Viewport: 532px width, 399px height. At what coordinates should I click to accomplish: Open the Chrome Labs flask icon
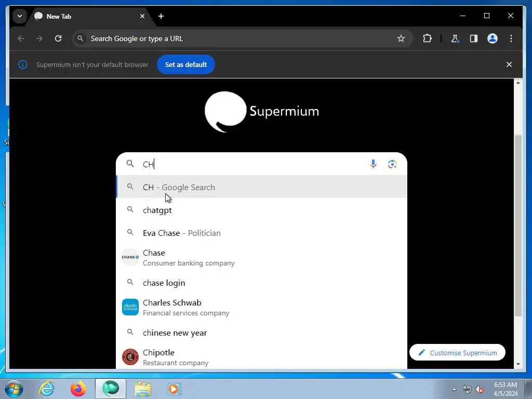[x=455, y=38]
